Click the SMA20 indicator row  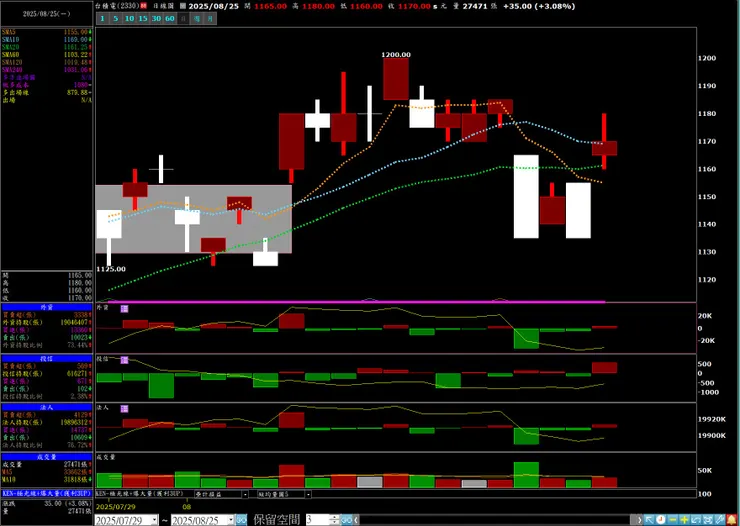point(47,47)
